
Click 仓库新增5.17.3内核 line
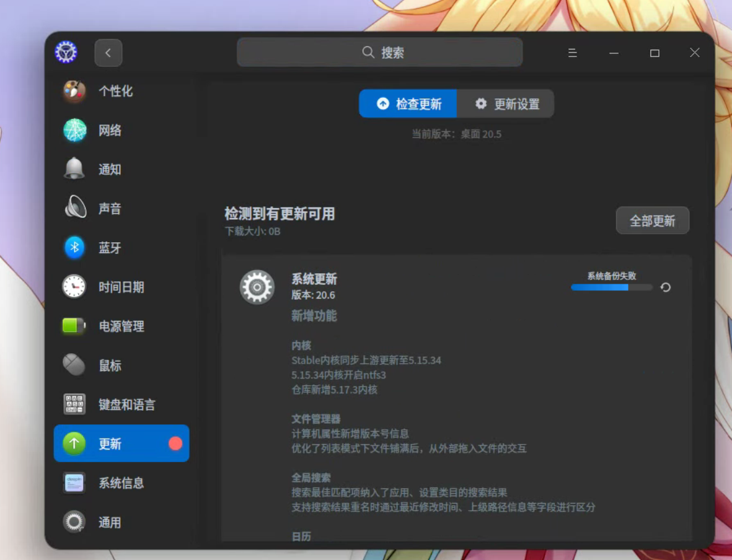coord(334,390)
